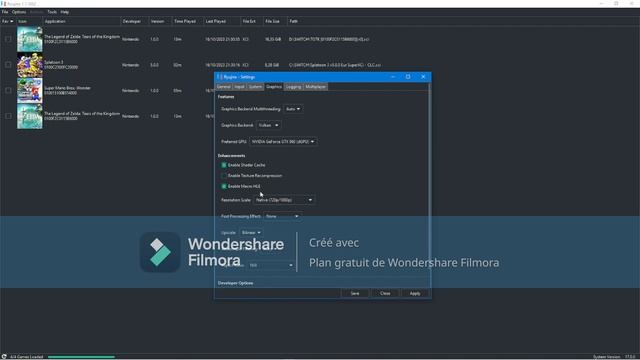Sort by Last Played column header

[216, 21]
